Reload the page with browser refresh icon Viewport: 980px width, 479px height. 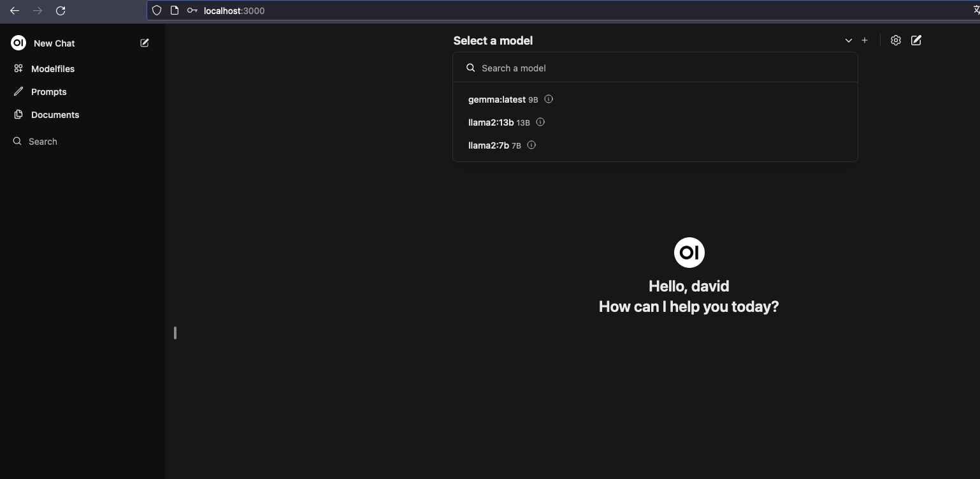[x=61, y=10]
